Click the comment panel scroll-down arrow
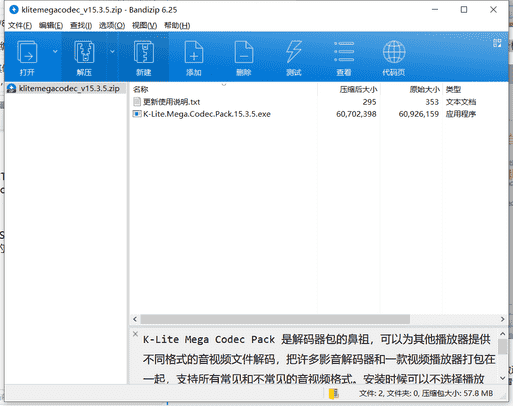 coord(503,378)
